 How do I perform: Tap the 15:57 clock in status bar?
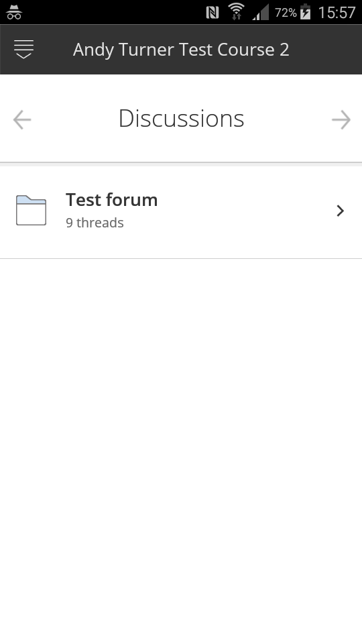pos(337,13)
